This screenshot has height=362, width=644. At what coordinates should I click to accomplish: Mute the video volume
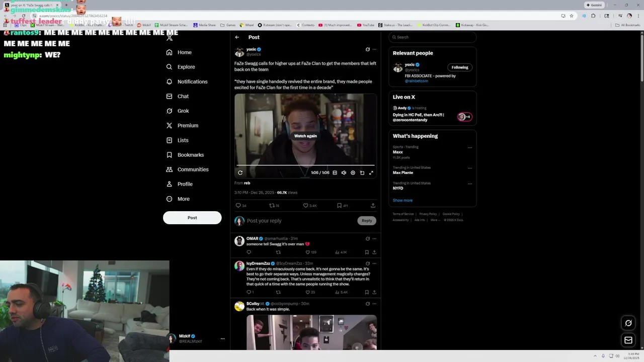tap(344, 172)
